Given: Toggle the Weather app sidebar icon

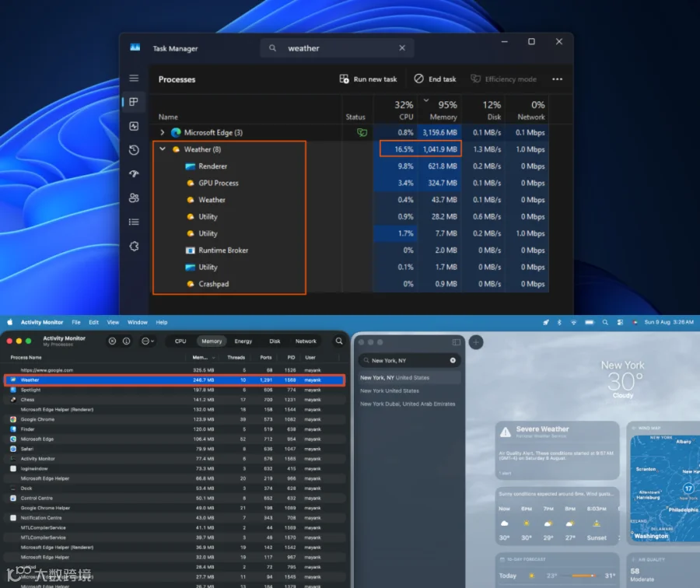Looking at the screenshot, I should 457,342.
